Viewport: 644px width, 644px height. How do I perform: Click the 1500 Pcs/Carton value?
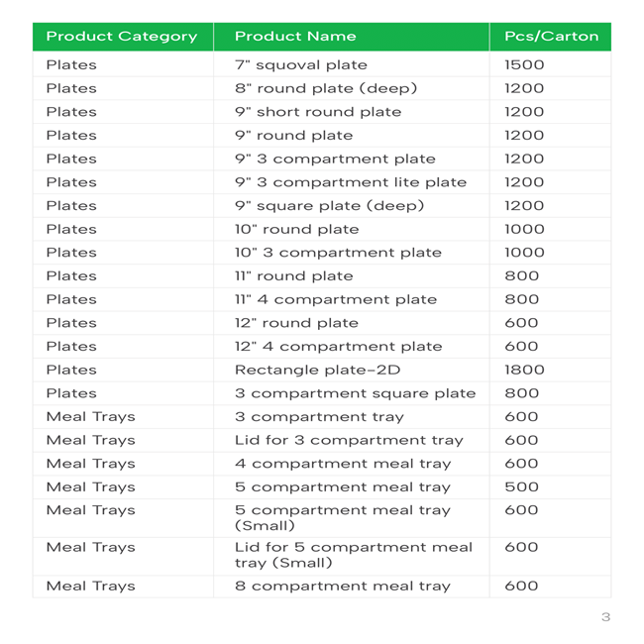click(x=524, y=65)
